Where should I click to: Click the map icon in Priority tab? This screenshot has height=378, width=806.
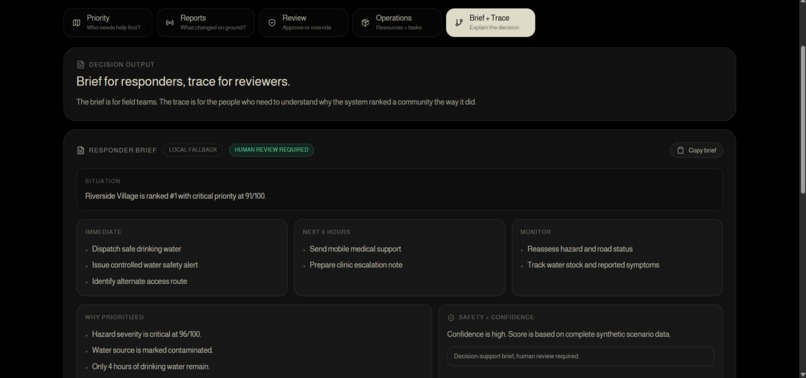(x=77, y=23)
